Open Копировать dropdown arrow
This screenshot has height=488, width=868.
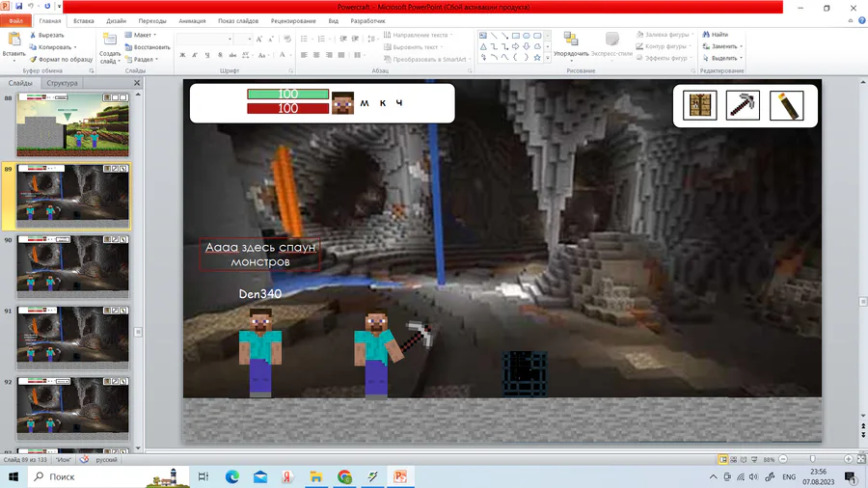[75, 47]
